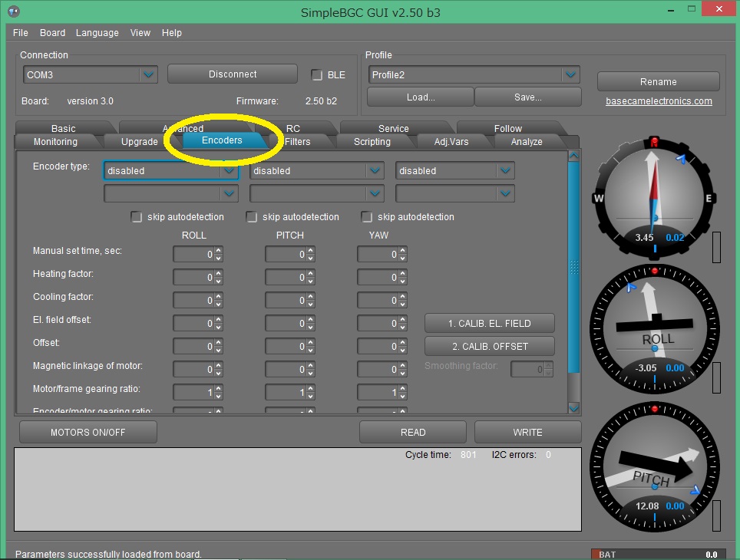Screen dimensions: 740x560
Task: Switch to the Analyze tab
Action: point(527,141)
